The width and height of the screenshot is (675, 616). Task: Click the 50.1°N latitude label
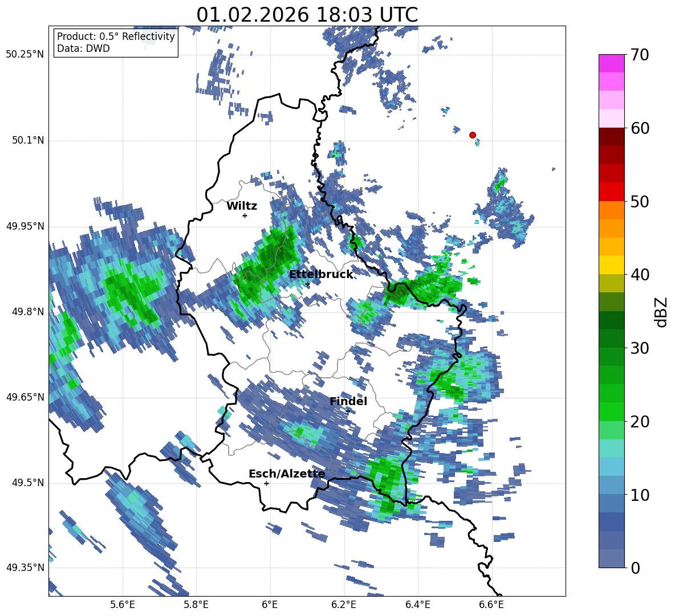pyautogui.click(x=27, y=140)
